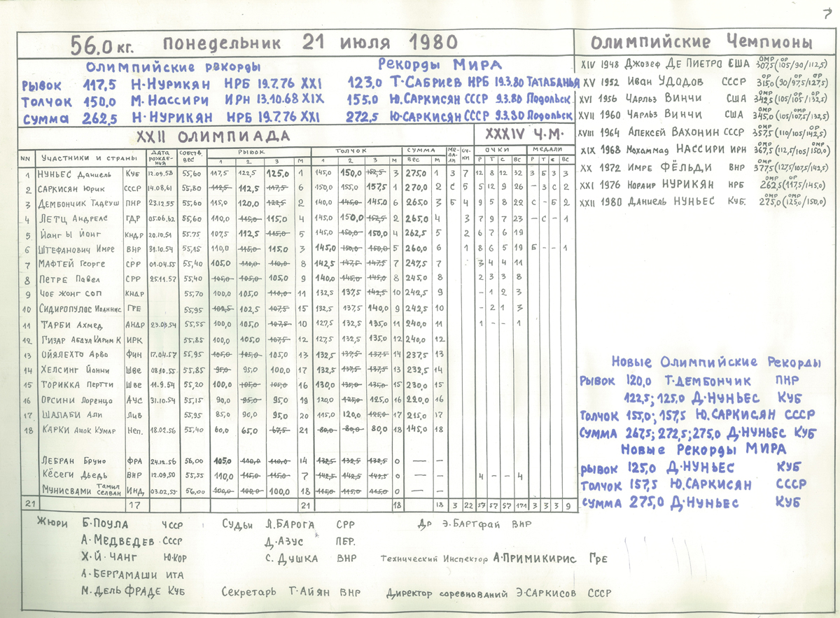Click jury member "А.Бергамаши ИТА"

pos(133,575)
